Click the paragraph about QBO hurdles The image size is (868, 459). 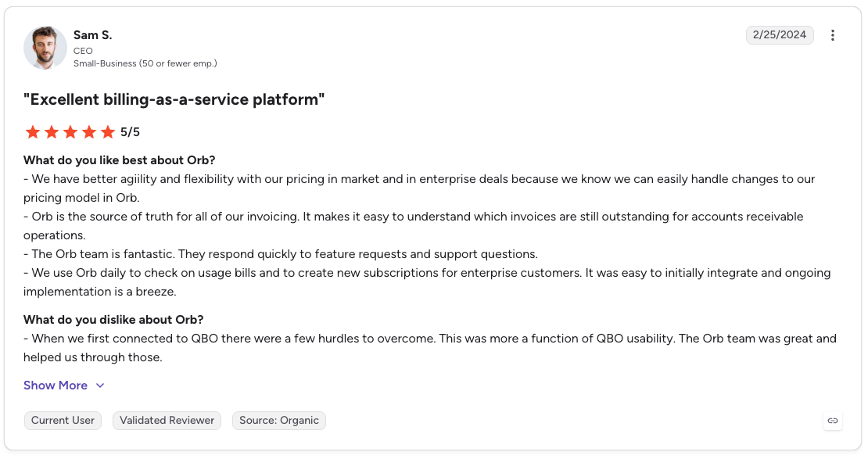coord(429,348)
